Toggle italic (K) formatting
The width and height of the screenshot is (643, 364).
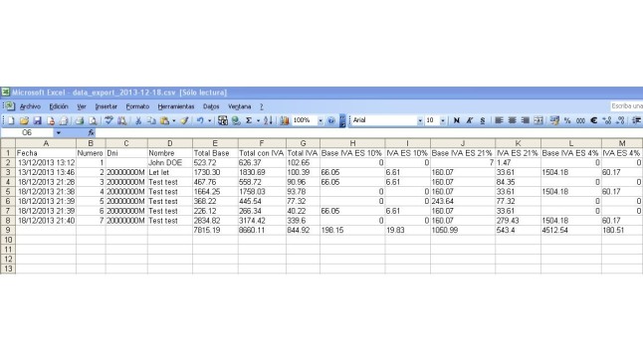coord(470,120)
